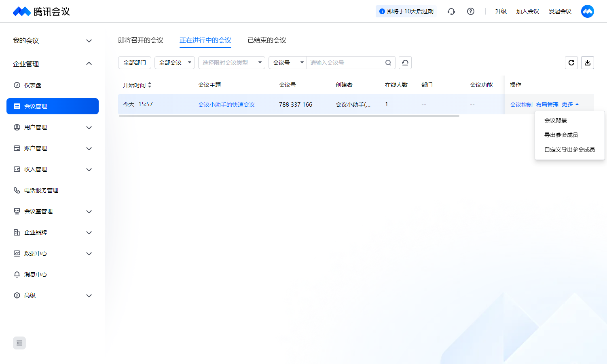Sort by 开始时间 column arrows
Image resolution: width=607 pixels, height=364 pixels.
(150, 85)
